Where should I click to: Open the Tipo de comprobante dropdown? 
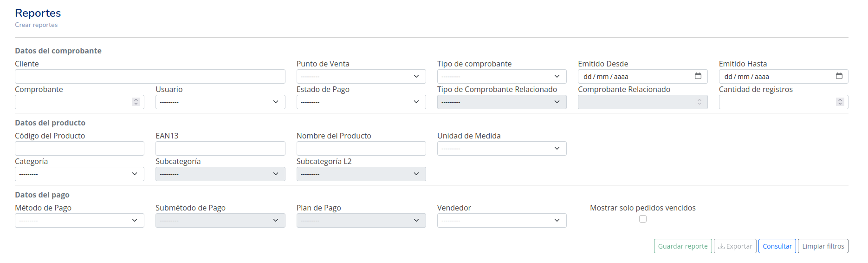(x=502, y=76)
